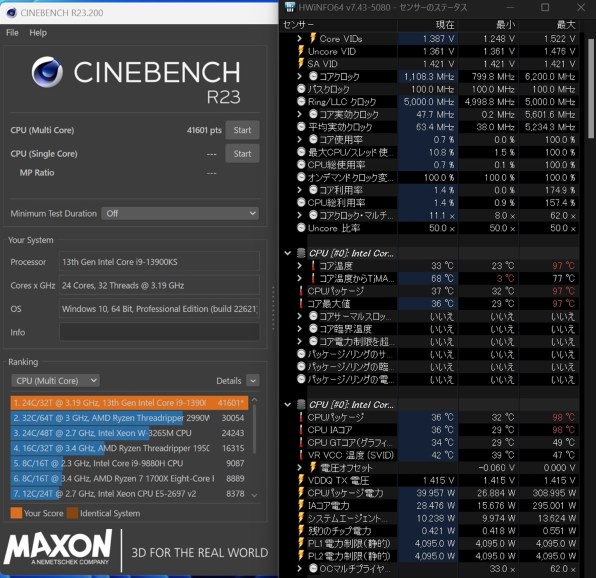Image resolution: width=596 pixels, height=578 pixels.
Task: Open the Help menu
Action: pyautogui.click(x=38, y=33)
